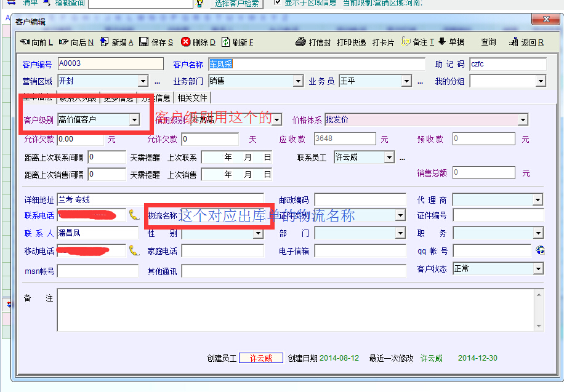564x392 pixels.
Task: Switch to the 相关文件 tab
Action: click(193, 98)
